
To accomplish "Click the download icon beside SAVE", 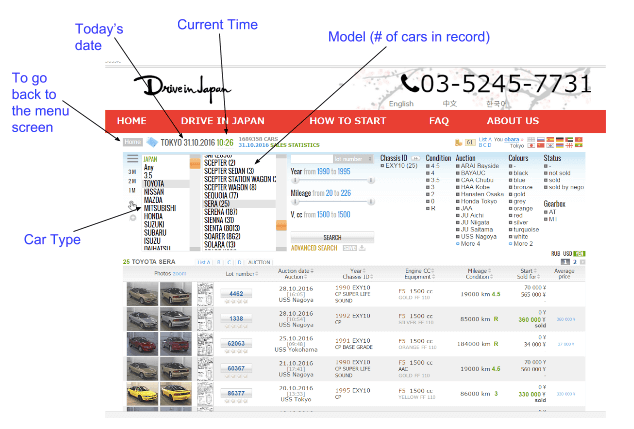I will (362, 248).
